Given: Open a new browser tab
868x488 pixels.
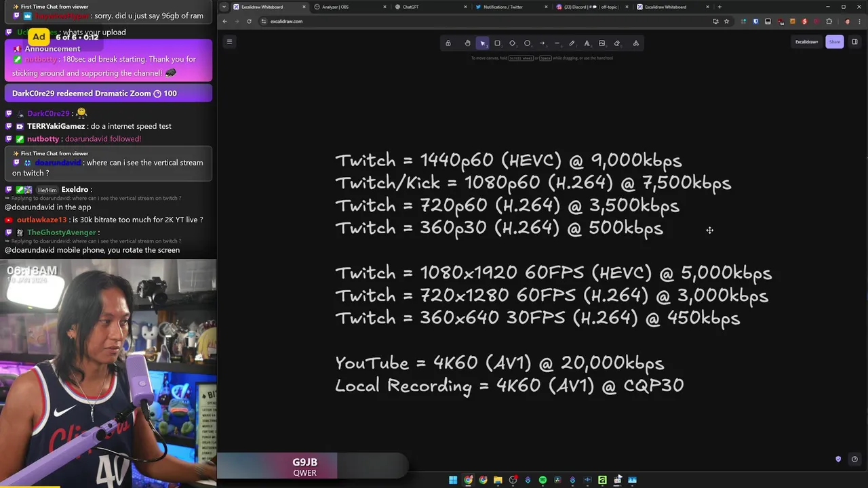Looking at the screenshot, I should tap(719, 7).
